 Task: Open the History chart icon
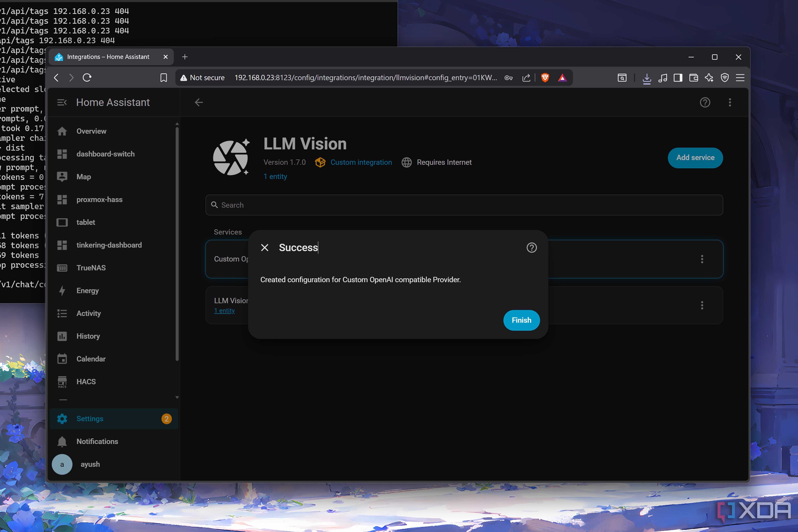pos(62,336)
